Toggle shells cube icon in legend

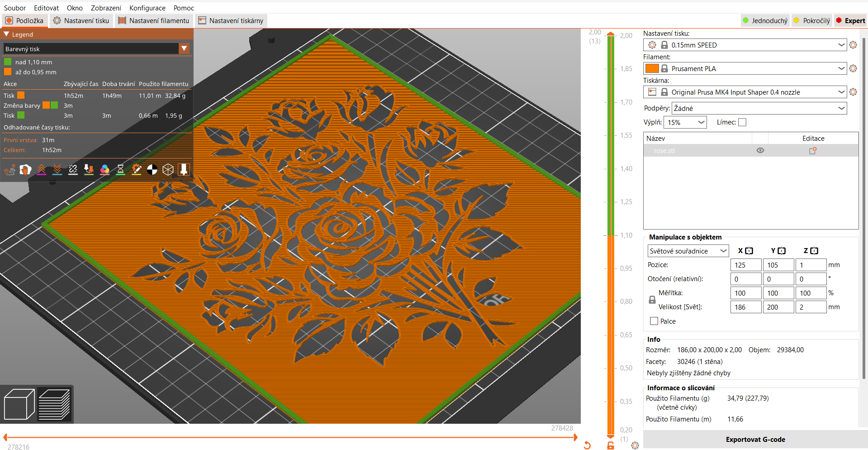coord(168,170)
